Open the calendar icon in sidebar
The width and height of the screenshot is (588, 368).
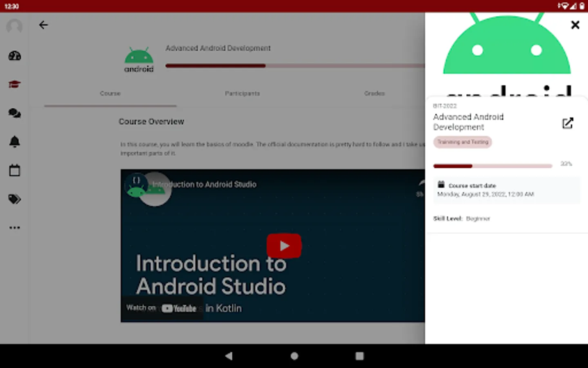[15, 170]
